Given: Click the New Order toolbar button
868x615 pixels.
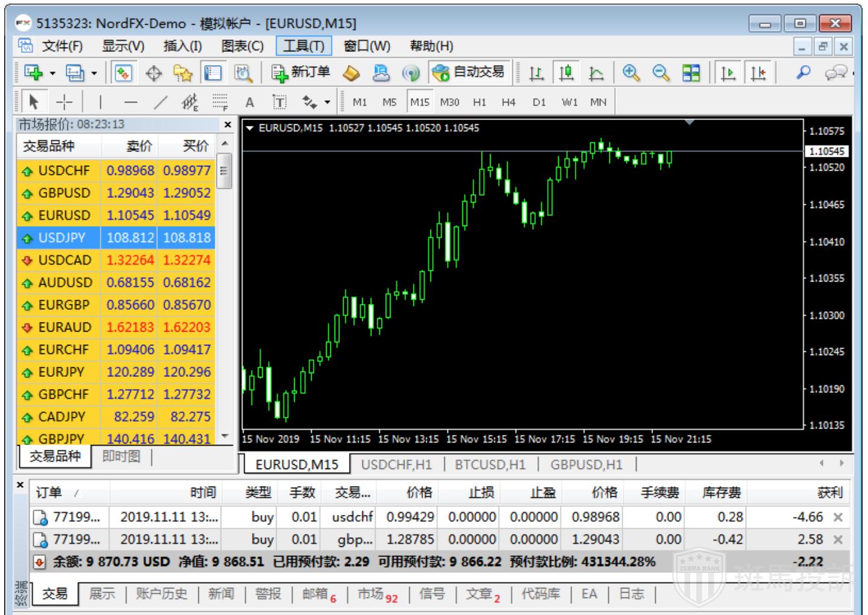Looking at the screenshot, I should click(x=301, y=73).
